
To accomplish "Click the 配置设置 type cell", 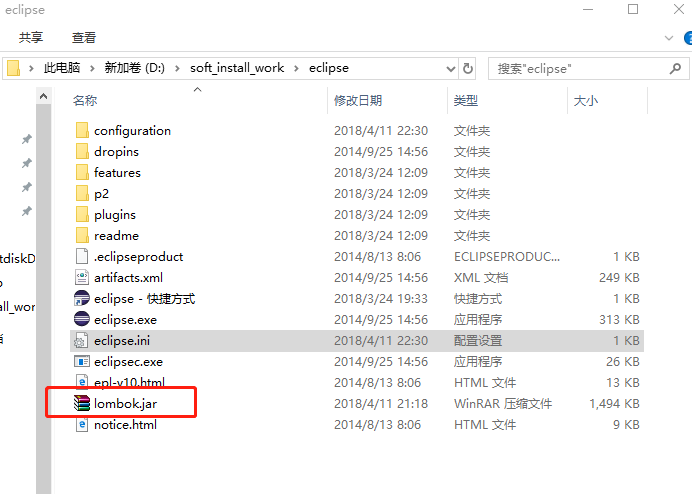I will pyautogui.click(x=478, y=340).
